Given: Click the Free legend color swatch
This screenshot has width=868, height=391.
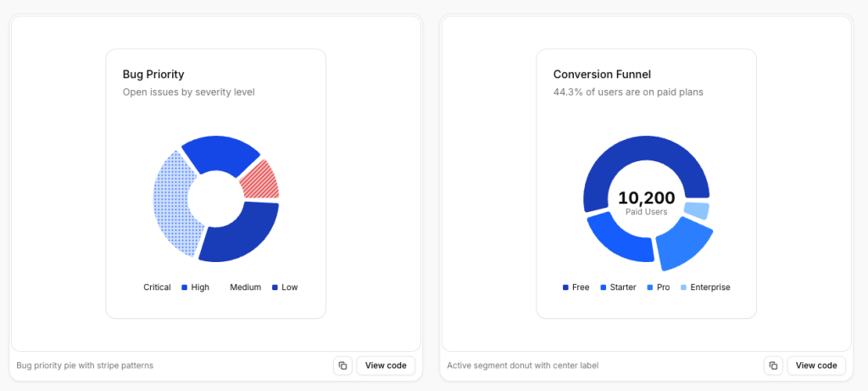Looking at the screenshot, I should coord(565,288).
